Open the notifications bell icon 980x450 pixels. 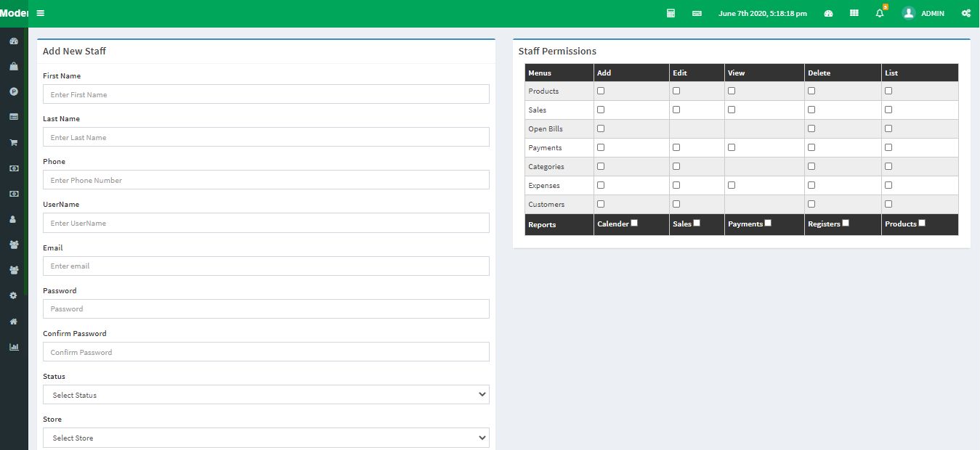880,13
